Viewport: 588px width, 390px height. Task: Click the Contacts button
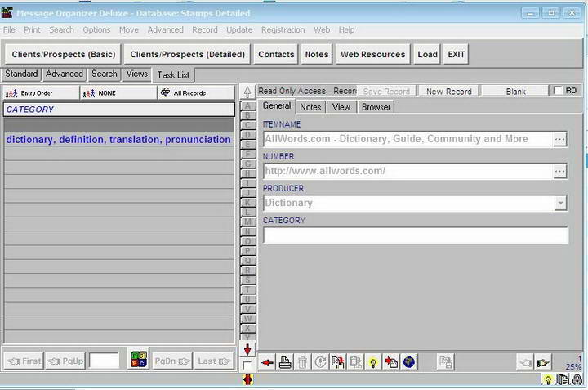pos(276,55)
